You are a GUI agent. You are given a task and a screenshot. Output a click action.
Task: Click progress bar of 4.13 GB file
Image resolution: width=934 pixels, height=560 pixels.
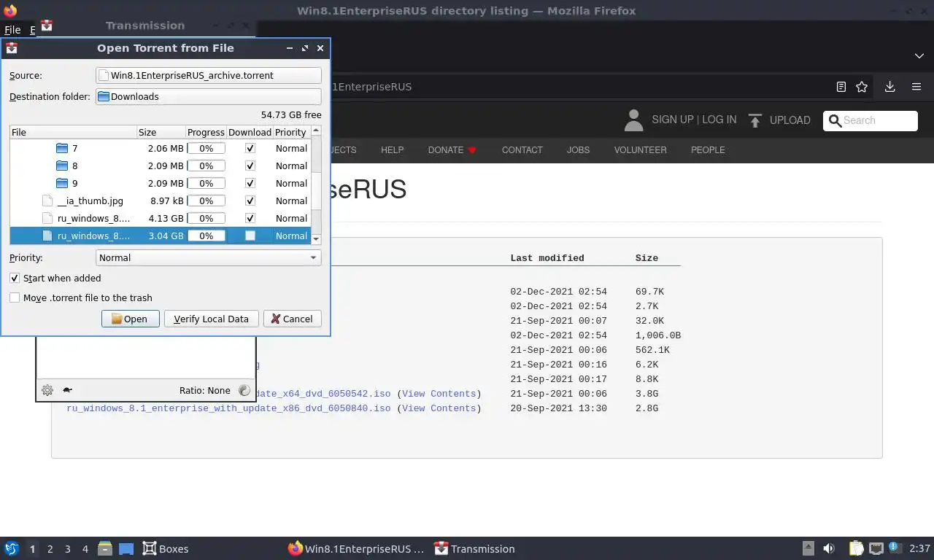tap(206, 218)
